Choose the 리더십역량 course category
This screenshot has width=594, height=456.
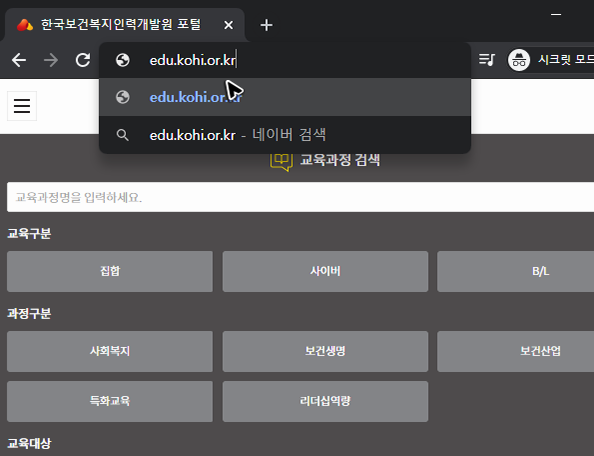pos(325,401)
